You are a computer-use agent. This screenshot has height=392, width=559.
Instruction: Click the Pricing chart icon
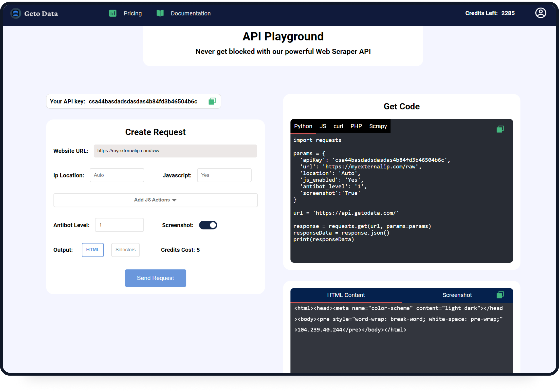113,13
